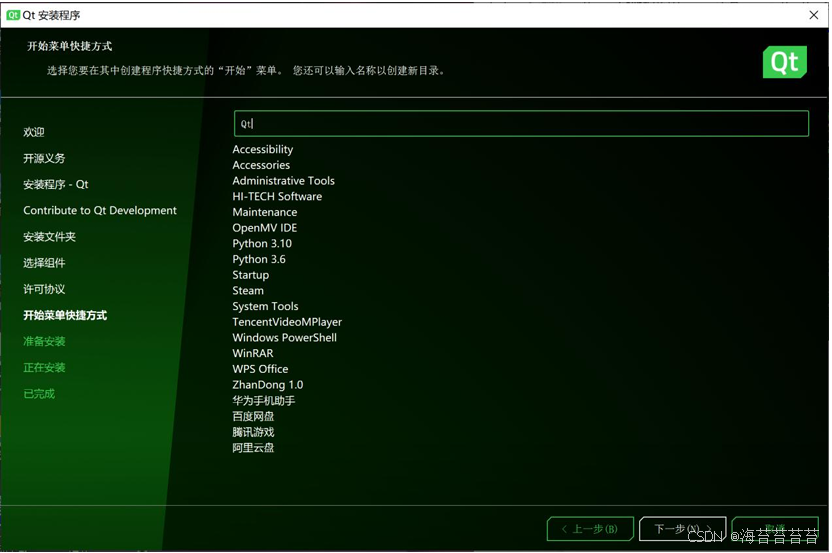Choose the Python 3.6 folder
832x553 pixels.
[259, 259]
